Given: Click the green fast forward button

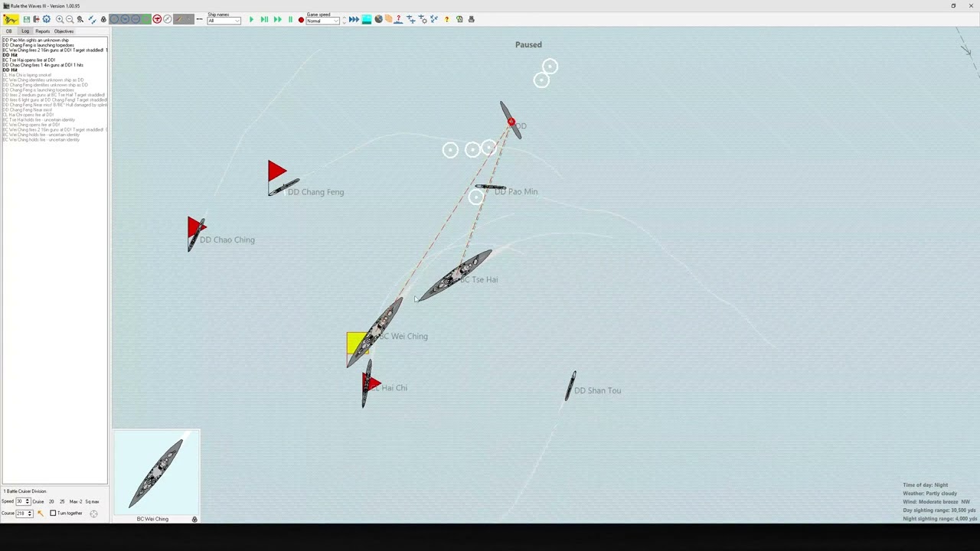Looking at the screenshot, I should [x=277, y=19].
